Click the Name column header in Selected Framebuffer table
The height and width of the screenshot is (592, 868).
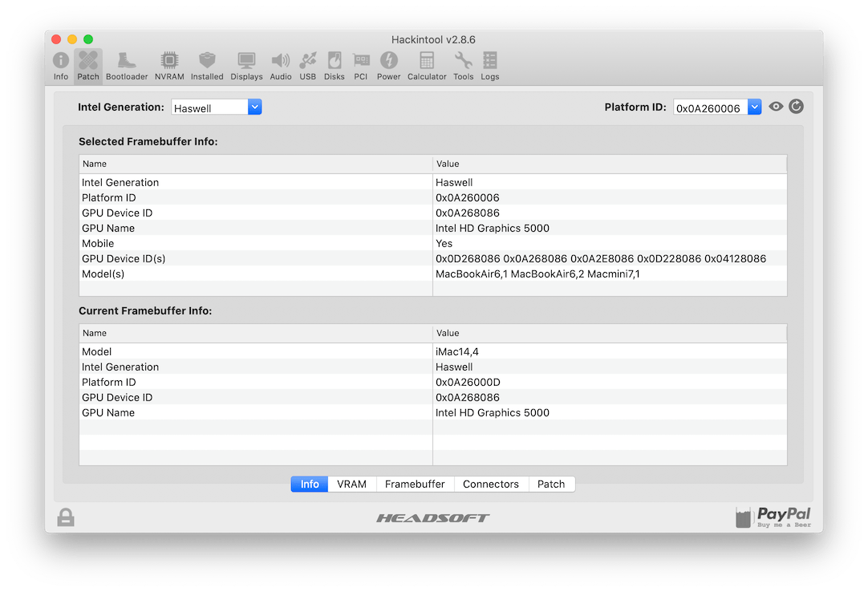(256, 164)
